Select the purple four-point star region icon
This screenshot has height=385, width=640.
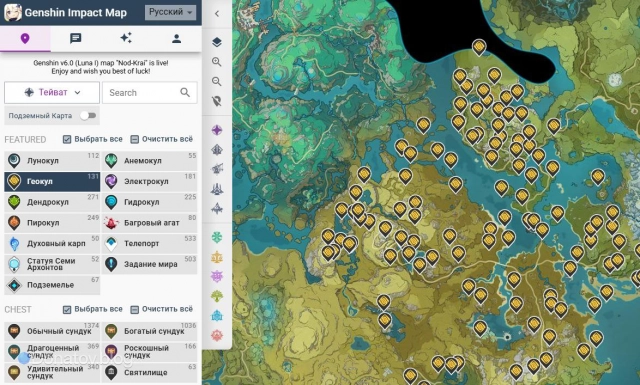(217, 130)
